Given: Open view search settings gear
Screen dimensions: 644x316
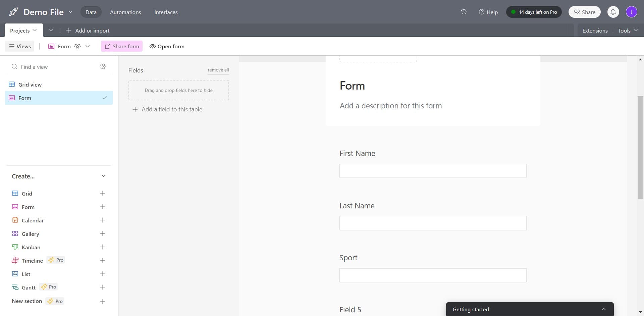Looking at the screenshot, I should tap(103, 66).
